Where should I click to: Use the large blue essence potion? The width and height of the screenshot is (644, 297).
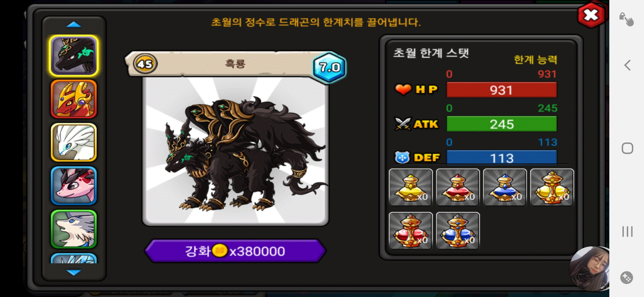tap(458, 231)
